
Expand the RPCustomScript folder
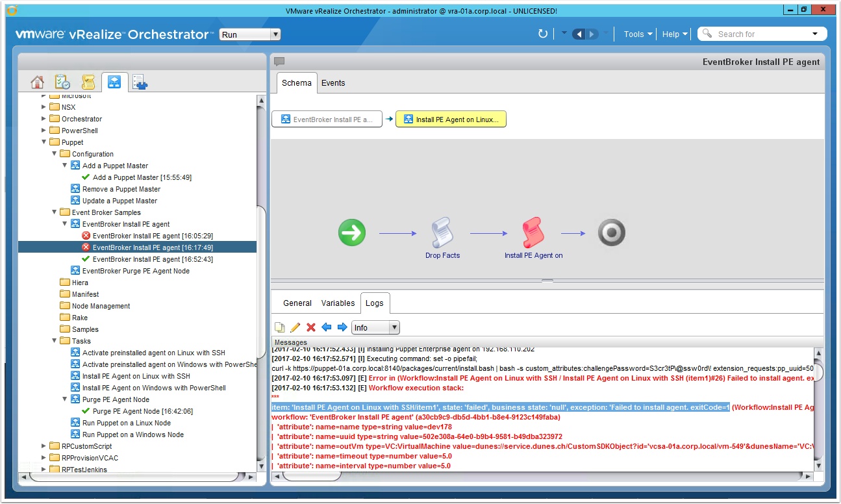[x=44, y=446]
